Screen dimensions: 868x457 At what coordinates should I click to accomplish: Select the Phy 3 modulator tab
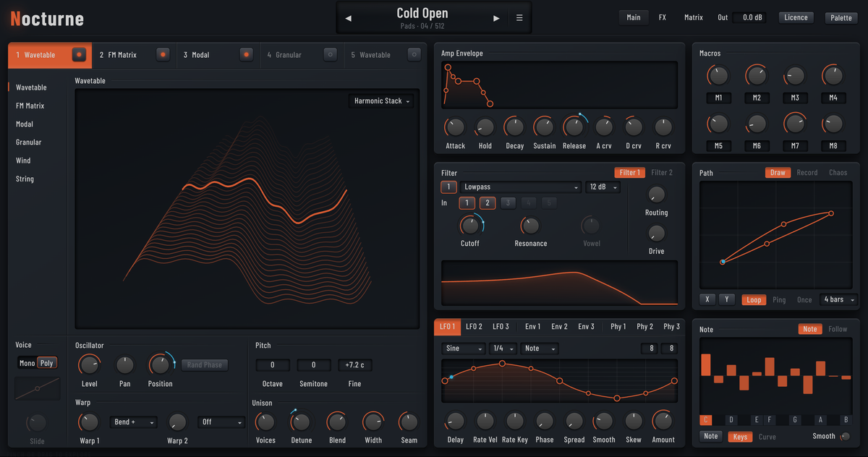click(x=671, y=327)
